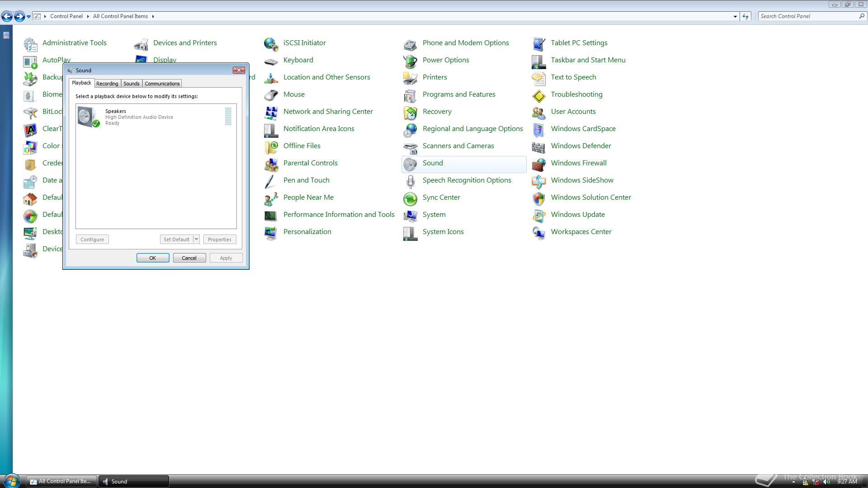This screenshot has height=488, width=868.
Task: Click the Control Panel breadcrumb
Action: click(x=66, y=16)
